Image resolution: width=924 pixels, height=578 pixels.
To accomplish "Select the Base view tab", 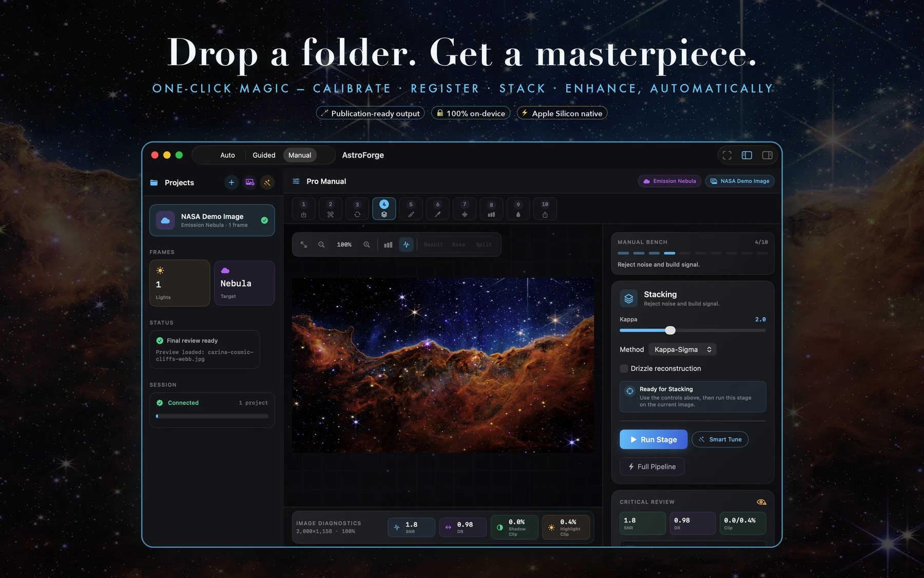I will pos(458,245).
